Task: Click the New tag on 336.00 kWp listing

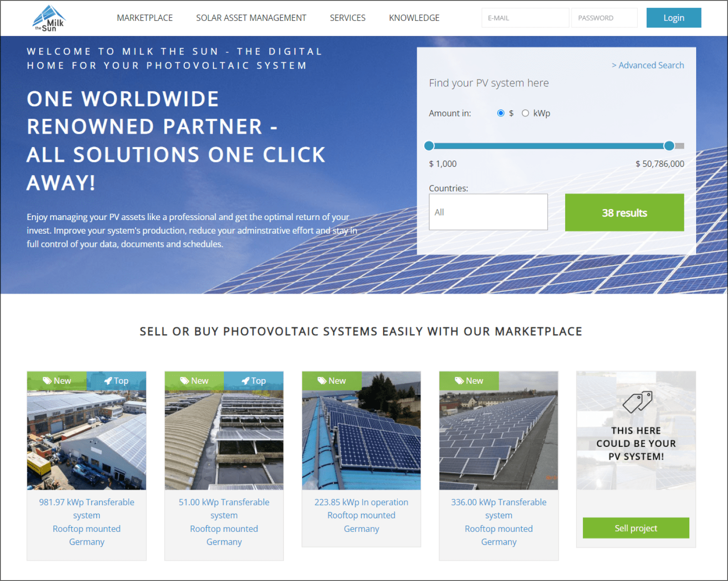Action: (x=469, y=381)
